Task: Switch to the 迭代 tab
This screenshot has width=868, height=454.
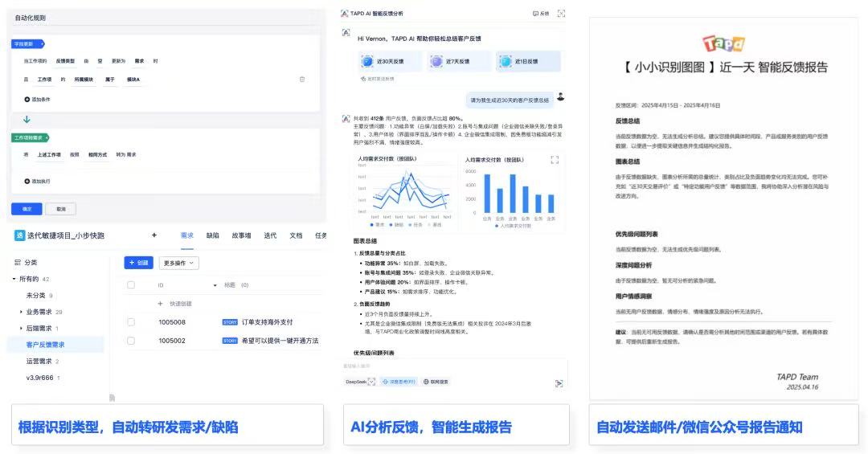Action: [x=270, y=236]
